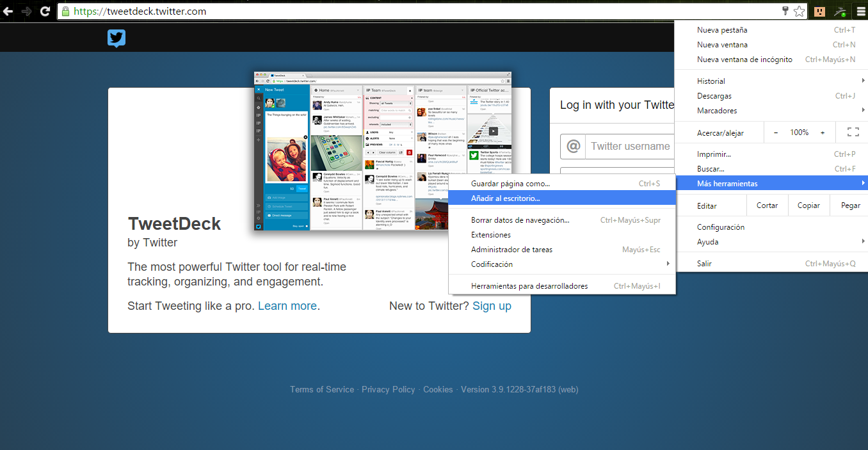Choose Guardar página como... in submenu
Viewport: 868px width, 450px height.
point(562,184)
